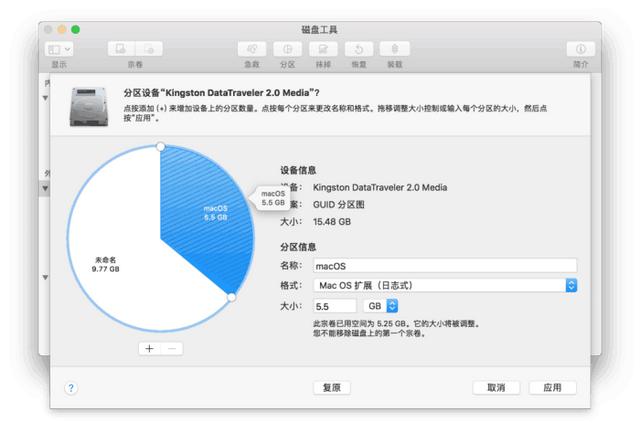The height and width of the screenshot is (423, 640).
Task: Click the 磁盘工具 window title
Action: tap(319, 30)
